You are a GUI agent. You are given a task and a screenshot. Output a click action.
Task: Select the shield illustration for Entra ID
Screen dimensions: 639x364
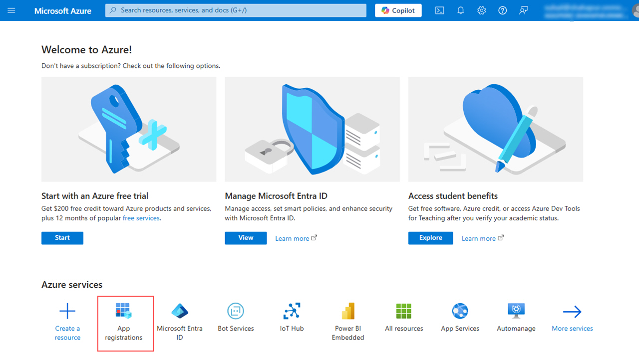click(313, 129)
